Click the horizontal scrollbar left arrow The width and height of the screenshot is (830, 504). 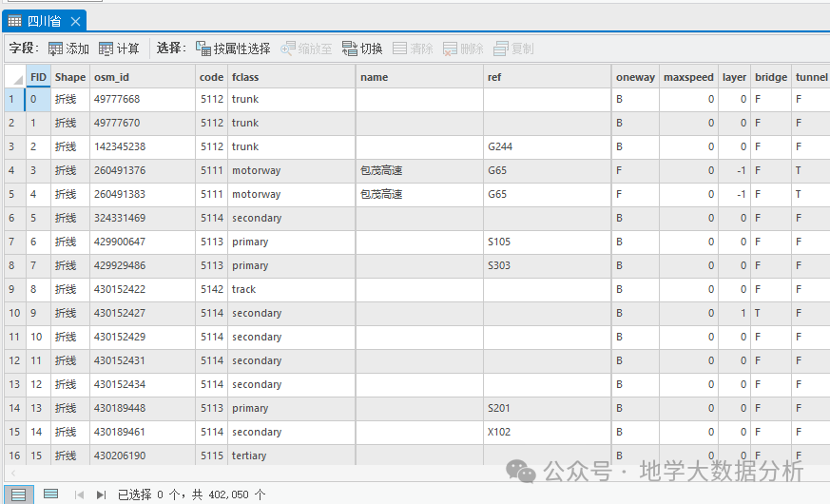pos(13,473)
